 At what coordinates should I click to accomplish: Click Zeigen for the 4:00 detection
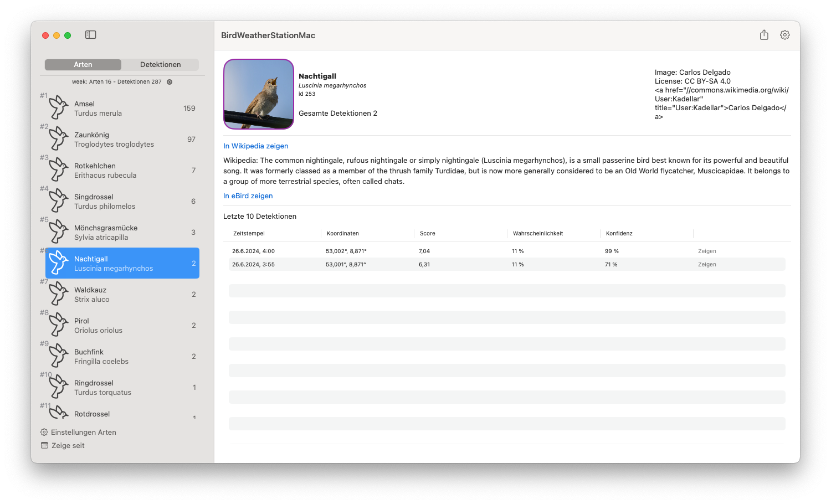coord(707,251)
